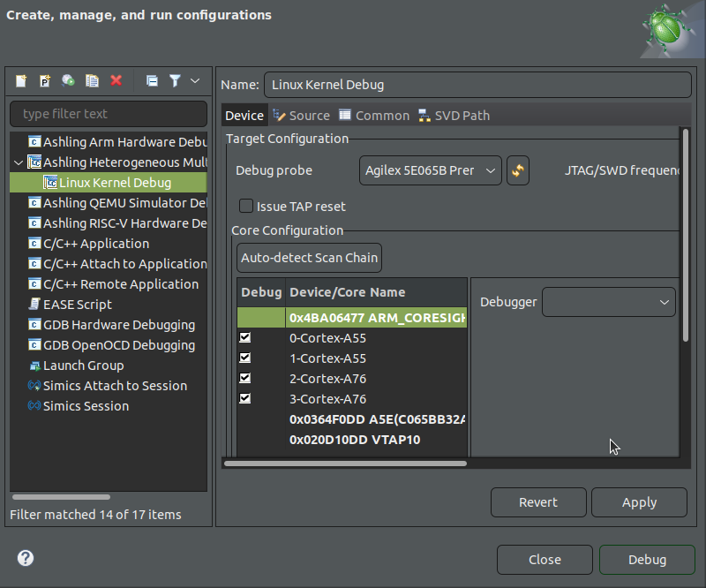Image resolution: width=706 pixels, height=588 pixels.
Task: Collapse all configurations in tree
Action: pyautogui.click(x=152, y=80)
